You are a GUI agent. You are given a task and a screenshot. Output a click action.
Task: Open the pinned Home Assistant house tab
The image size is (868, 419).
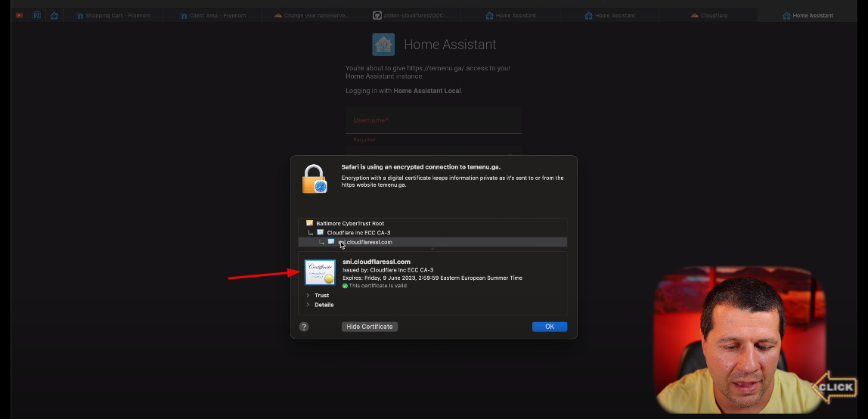54,15
